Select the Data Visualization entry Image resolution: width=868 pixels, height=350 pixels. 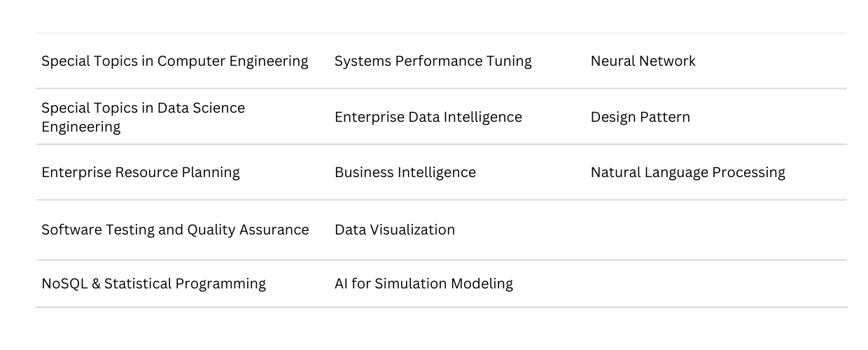395,230
